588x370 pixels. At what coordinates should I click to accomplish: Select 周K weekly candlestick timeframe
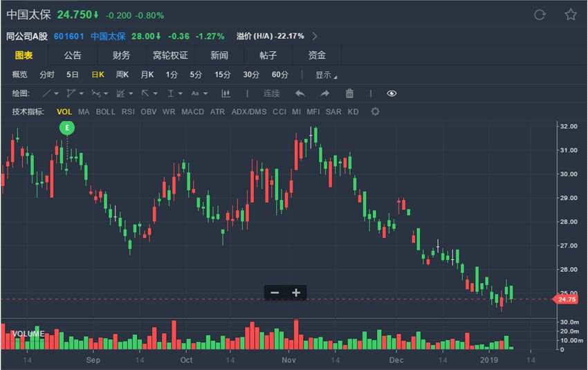point(122,75)
